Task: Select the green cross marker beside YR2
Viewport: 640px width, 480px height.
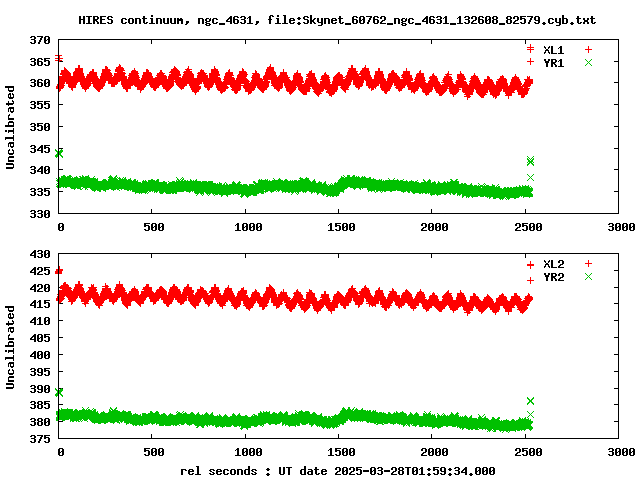Action: [588, 276]
